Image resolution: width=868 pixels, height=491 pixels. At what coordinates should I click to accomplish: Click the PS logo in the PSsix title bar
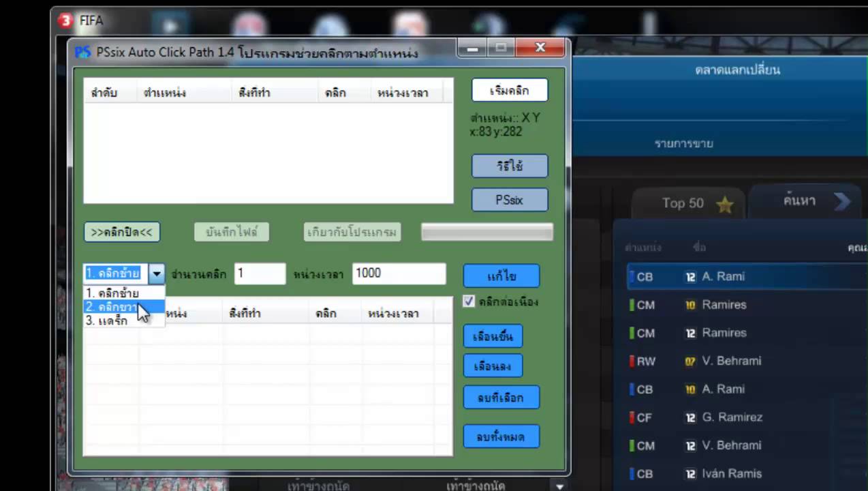point(82,53)
